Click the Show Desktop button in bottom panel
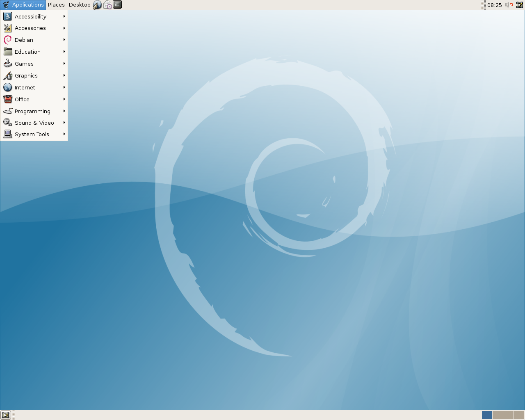Viewport: 525px width, 420px height. coord(5,415)
